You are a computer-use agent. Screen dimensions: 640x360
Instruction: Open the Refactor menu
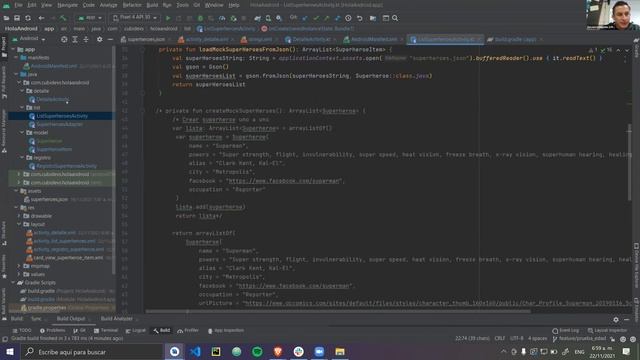tap(132, 5)
